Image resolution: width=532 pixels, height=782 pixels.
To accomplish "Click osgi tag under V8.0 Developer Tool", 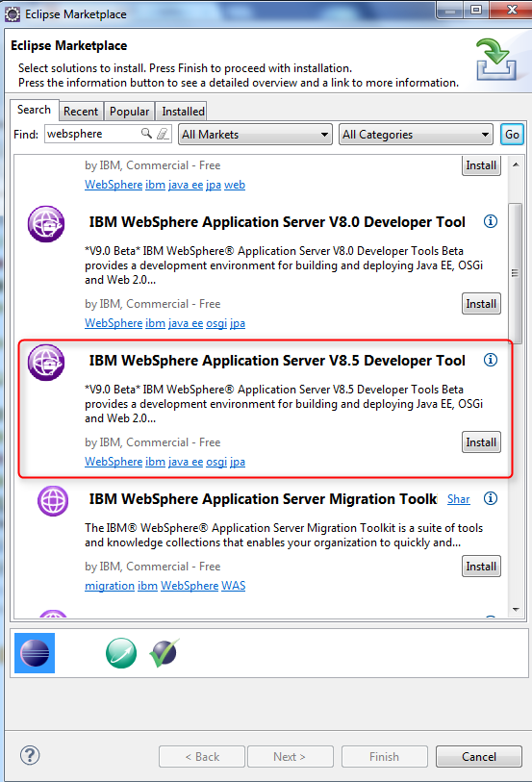I will 216,323.
